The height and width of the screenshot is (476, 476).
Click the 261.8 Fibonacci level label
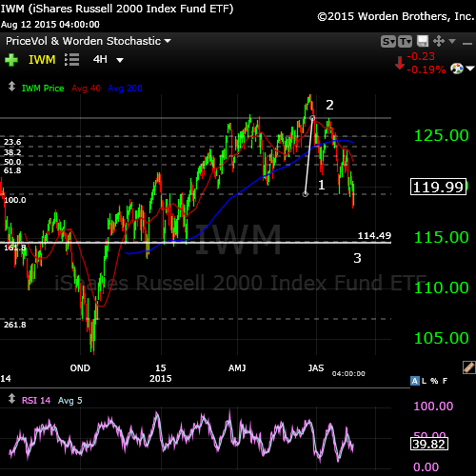[x=15, y=325]
